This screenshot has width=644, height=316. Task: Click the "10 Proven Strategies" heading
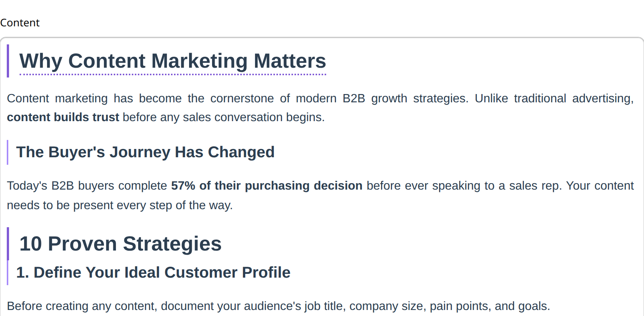coord(120,244)
